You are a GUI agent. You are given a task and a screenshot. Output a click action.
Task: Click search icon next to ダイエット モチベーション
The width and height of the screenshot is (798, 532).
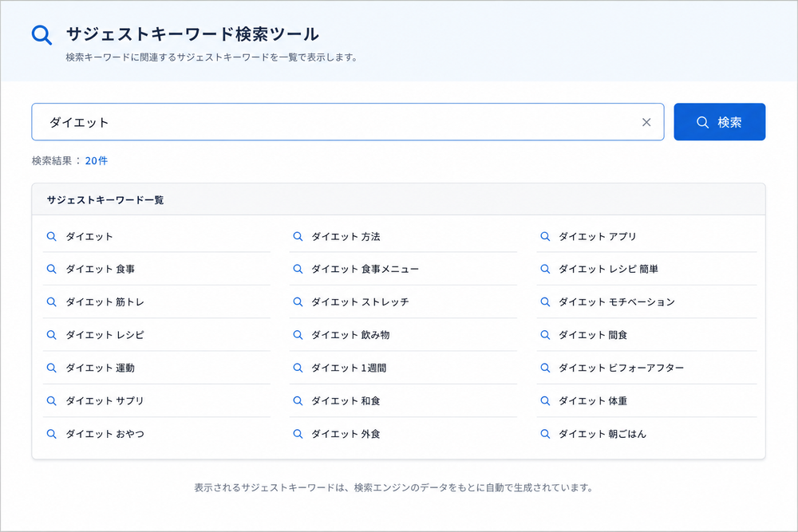click(545, 302)
